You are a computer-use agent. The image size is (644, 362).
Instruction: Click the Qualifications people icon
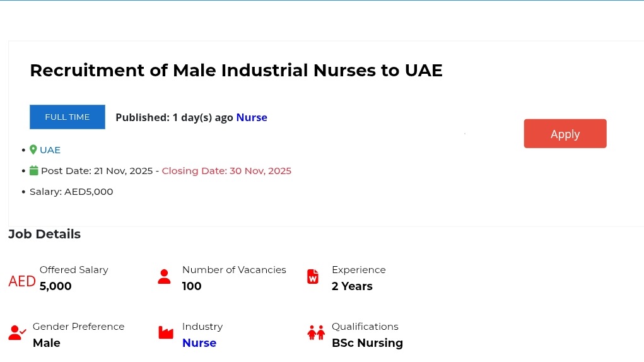[x=316, y=332]
